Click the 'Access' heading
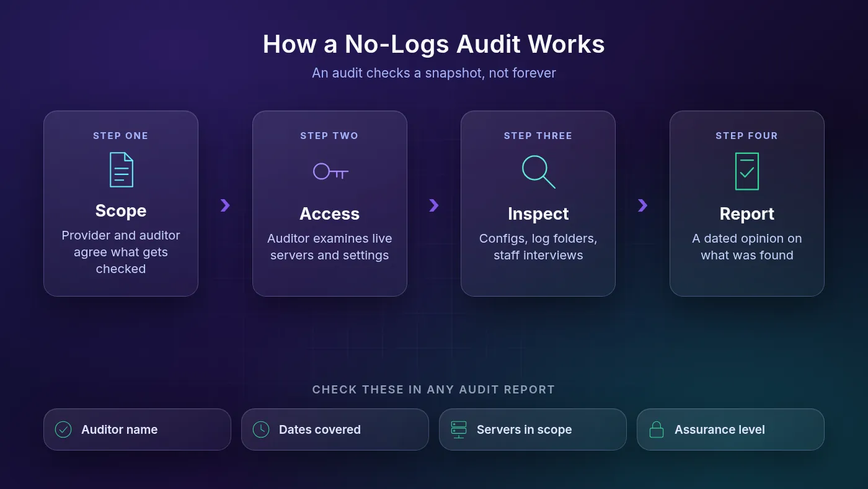 330,214
